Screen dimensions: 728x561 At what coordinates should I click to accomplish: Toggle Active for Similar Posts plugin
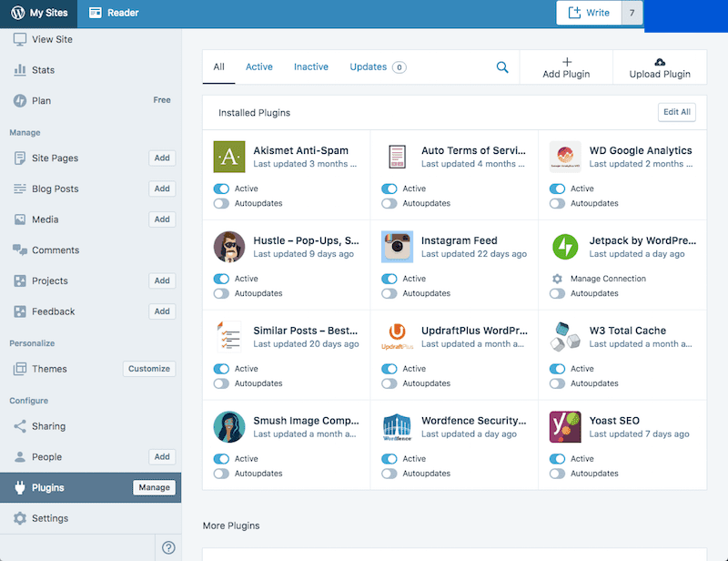click(221, 369)
